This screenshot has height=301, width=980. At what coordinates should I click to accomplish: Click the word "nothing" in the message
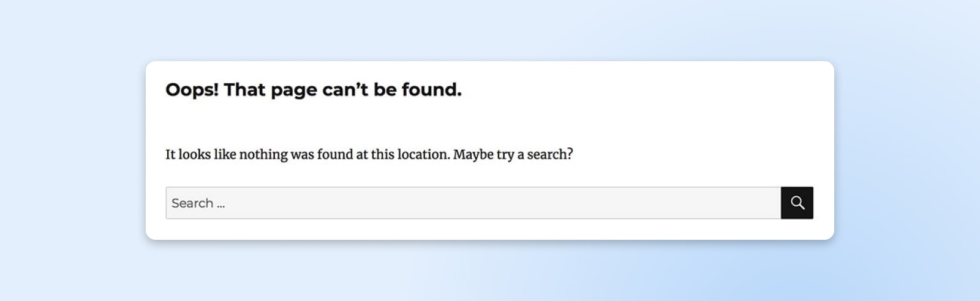(x=263, y=155)
